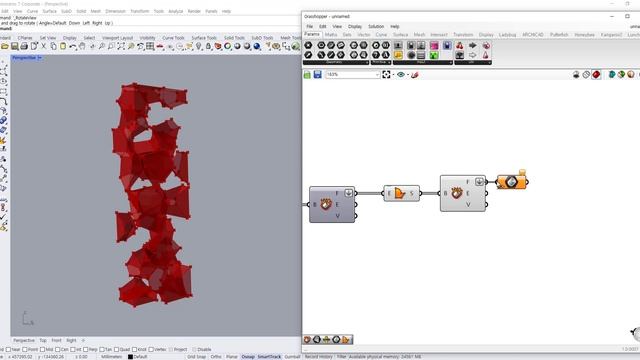Click the blue render sphere icon in Rhino

pyautogui.click(x=257, y=47)
